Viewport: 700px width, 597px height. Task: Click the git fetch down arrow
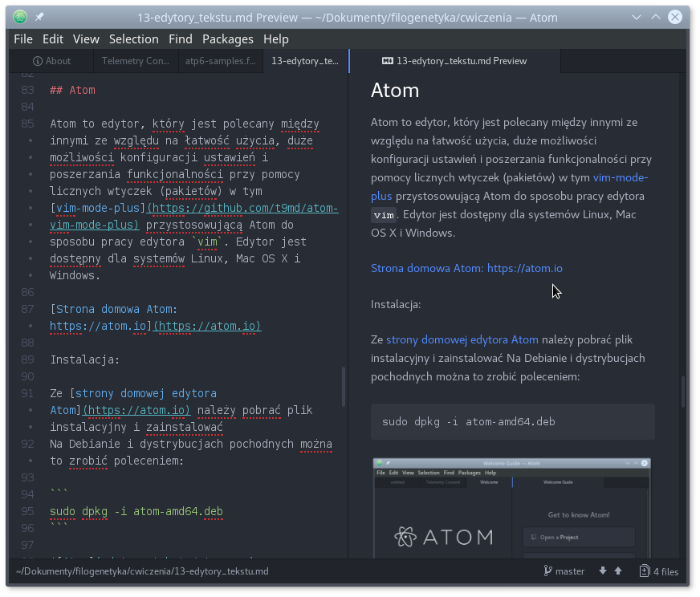coord(603,571)
